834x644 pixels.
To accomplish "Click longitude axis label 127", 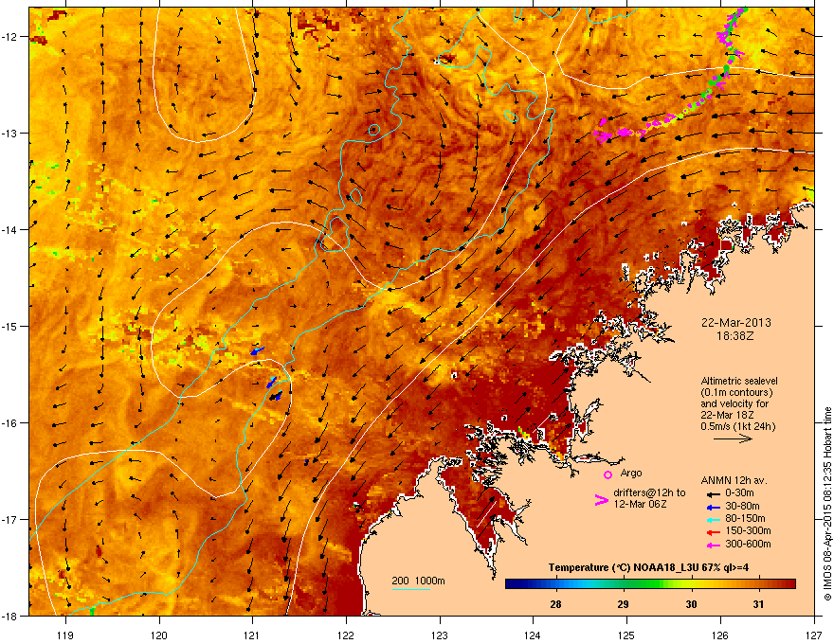I will 814,635.
